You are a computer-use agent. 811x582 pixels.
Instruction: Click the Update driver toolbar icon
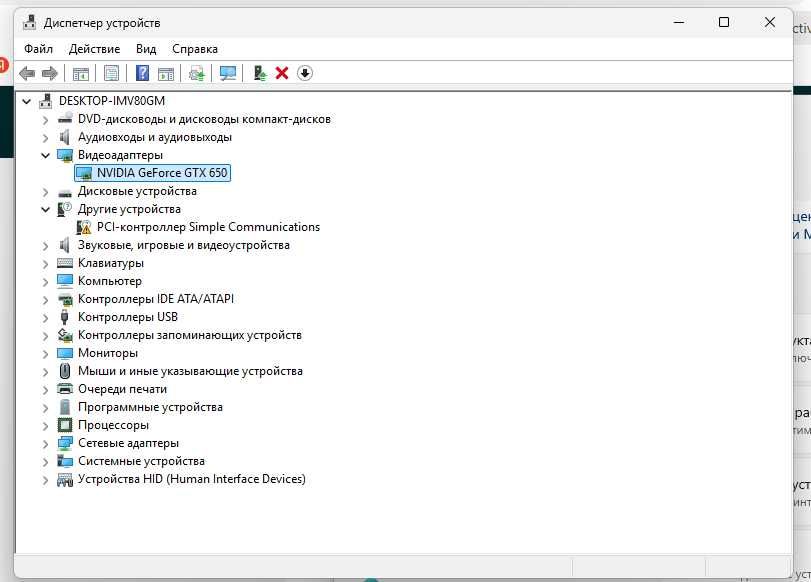coord(197,73)
